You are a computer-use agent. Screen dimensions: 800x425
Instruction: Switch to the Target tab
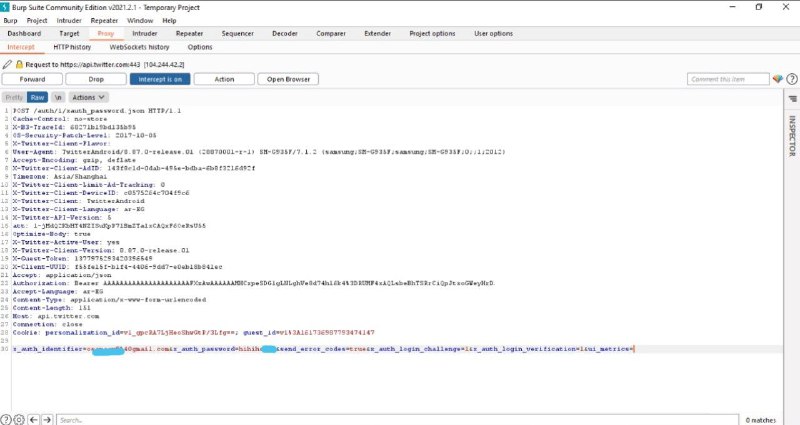(x=69, y=33)
